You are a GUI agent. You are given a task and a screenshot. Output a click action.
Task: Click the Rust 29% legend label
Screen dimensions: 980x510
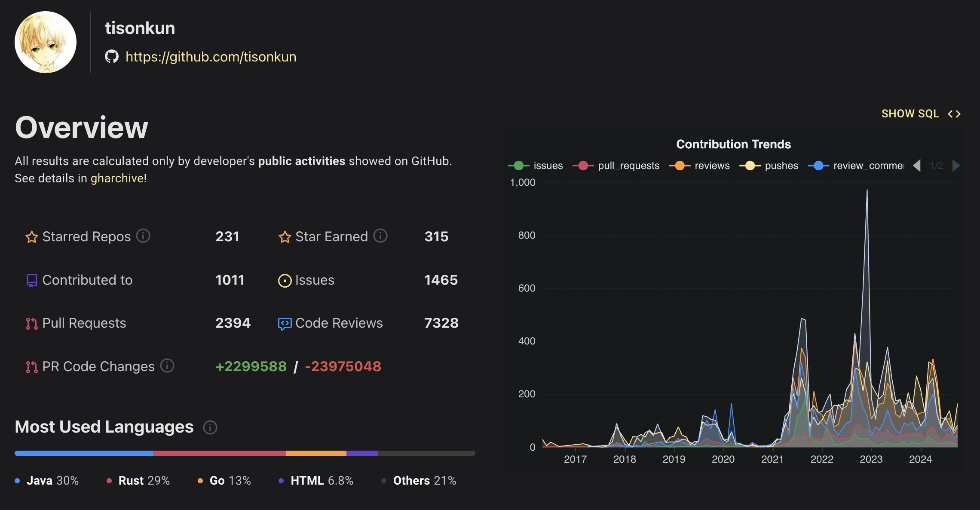138,480
